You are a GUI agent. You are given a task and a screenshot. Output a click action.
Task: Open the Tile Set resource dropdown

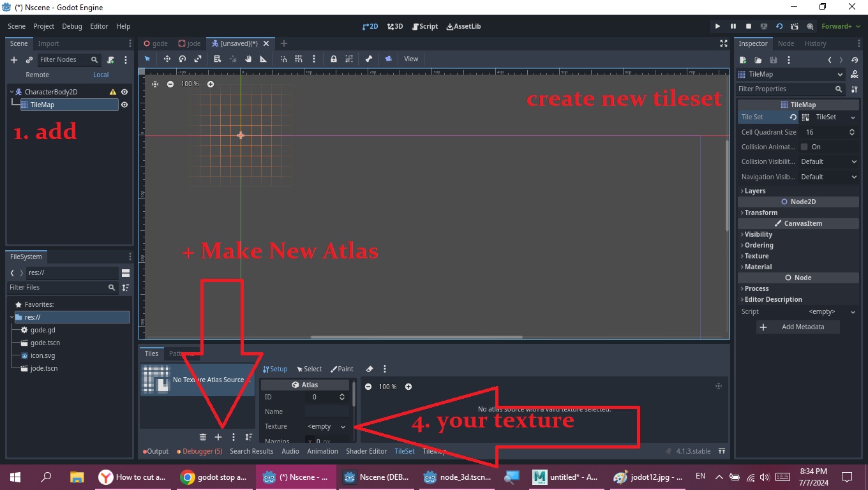pyautogui.click(x=853, y=117)
